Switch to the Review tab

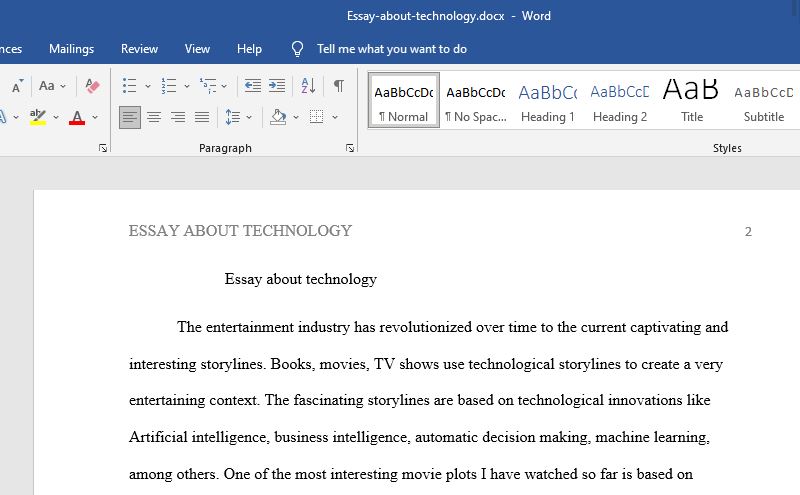(139, 49)
